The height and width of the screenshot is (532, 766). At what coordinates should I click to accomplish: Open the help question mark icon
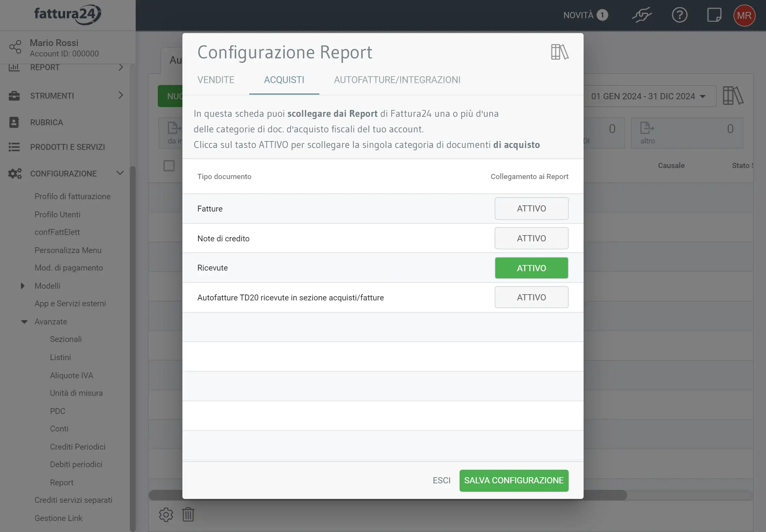coord(679,15)
